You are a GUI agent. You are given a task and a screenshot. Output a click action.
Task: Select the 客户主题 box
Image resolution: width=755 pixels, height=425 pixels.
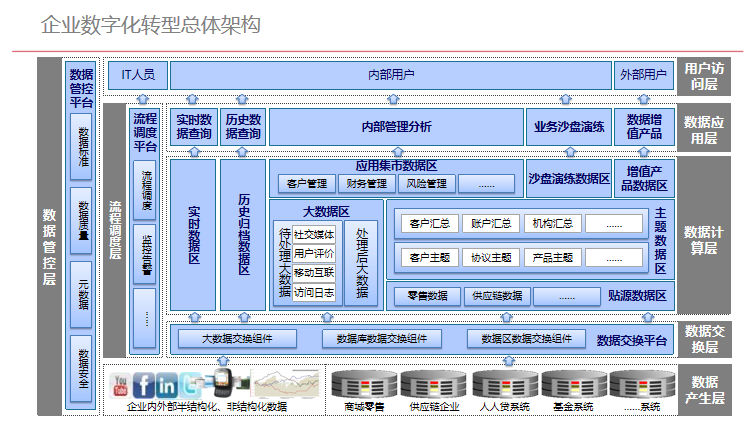[429, 258]
